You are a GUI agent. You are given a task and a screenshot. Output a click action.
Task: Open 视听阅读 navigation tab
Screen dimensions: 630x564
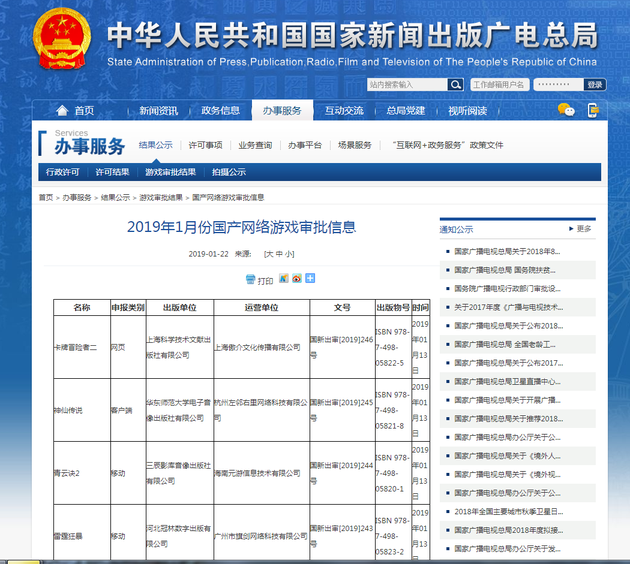(467, 111)
